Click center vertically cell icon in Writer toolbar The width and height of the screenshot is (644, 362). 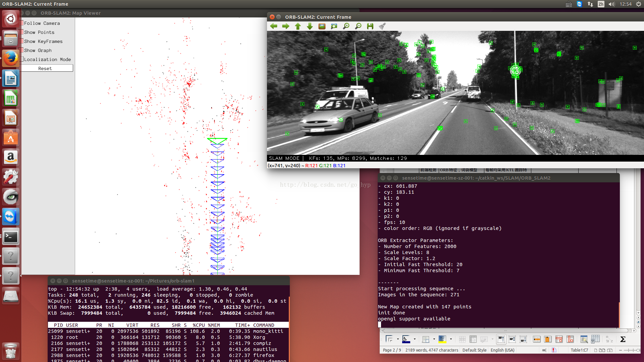click(512, 339)
